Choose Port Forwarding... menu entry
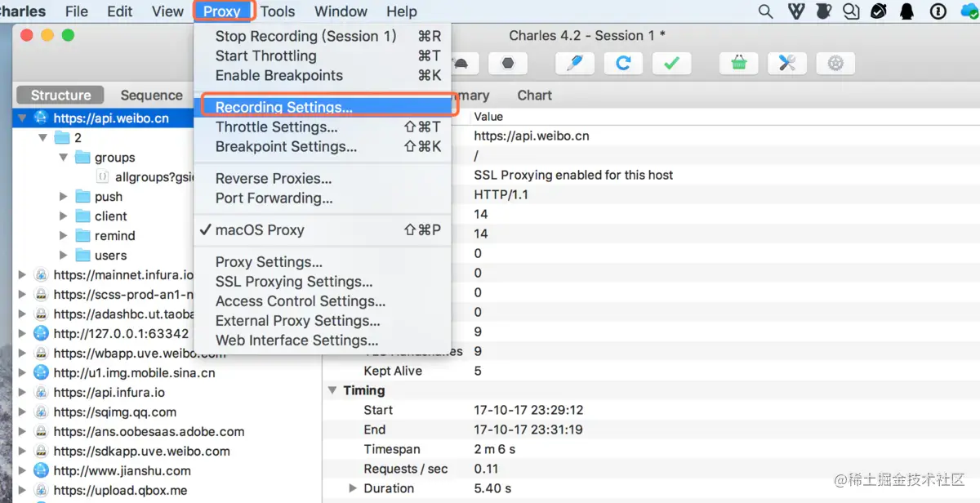Viewport: 980px width, 503px height. 323,198
